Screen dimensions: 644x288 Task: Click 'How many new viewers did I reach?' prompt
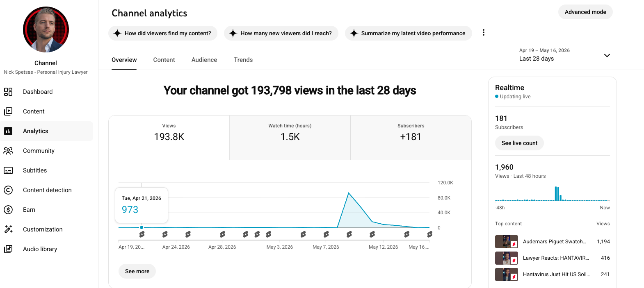point(281,33)
